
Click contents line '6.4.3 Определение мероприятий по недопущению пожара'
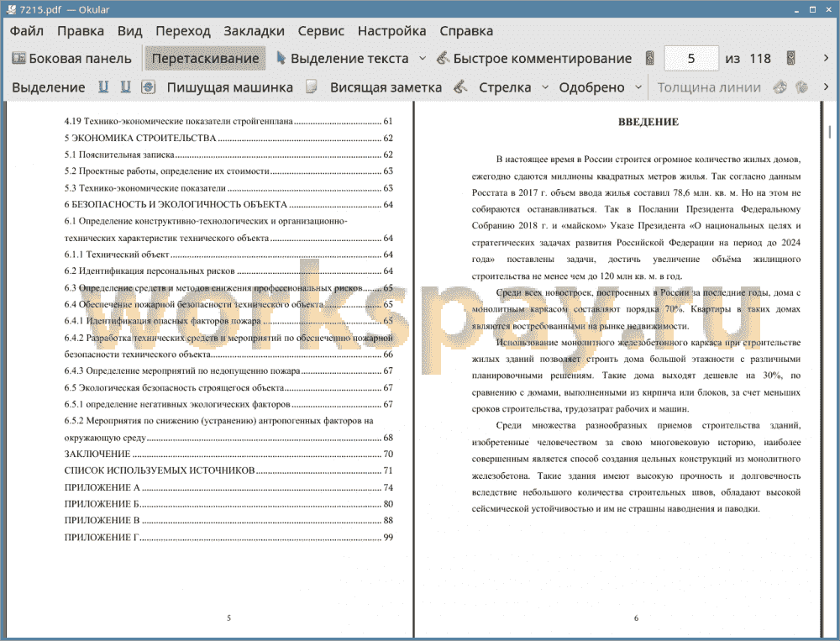click(228, 370)
